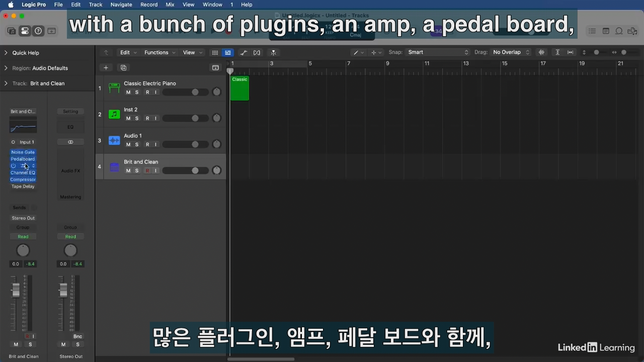Solo the Stereo Out channel strip

pos(77,344)
